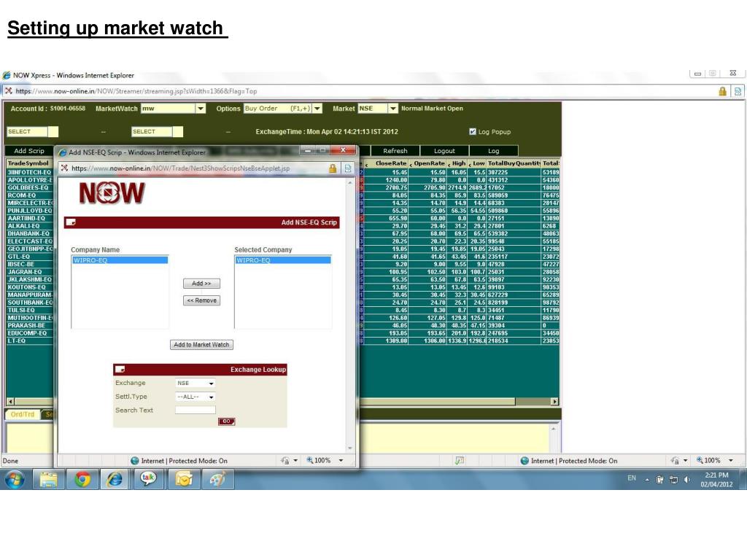This screenshot has width=747, height=560.
Task: Open Windows Explorer from taskbar
Action: [x=48, y=479]
